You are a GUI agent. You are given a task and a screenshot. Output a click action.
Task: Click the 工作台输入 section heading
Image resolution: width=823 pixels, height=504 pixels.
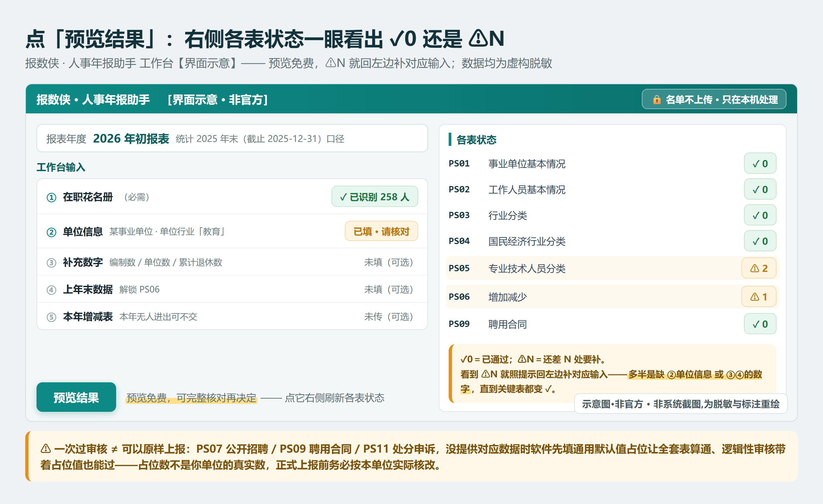pos(61,167)
